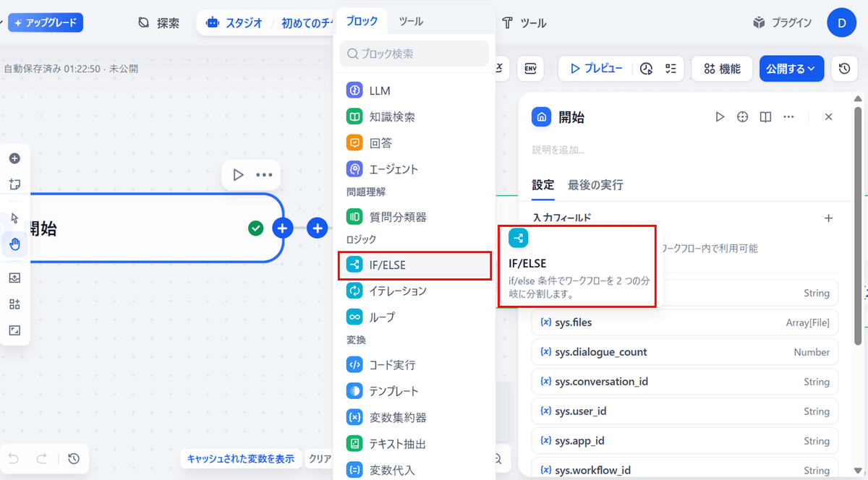Viewport: 868px width, 480px height.
Task: Run the 開始 node from panel header
Action: [x=720, y=116]
